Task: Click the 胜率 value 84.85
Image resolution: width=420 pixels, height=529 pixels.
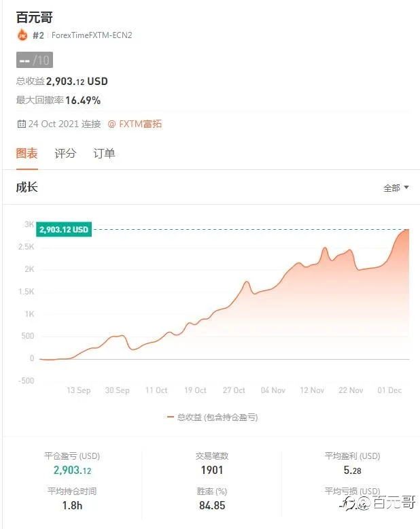Action: pos(212,505)
